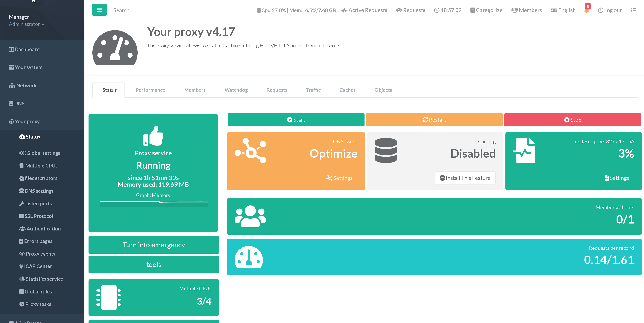Viewport: 644px width, 323px height.
Task: Switch to the Performance tab
Action: 150,90
